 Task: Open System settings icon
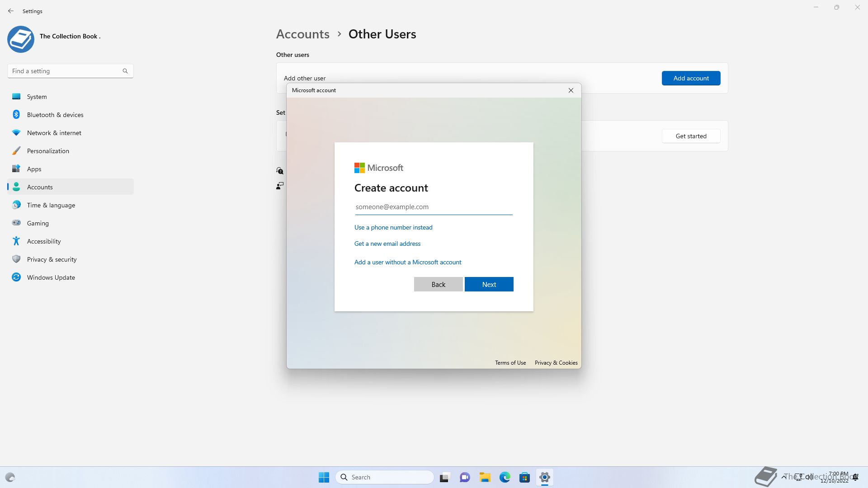coord(16,97)
